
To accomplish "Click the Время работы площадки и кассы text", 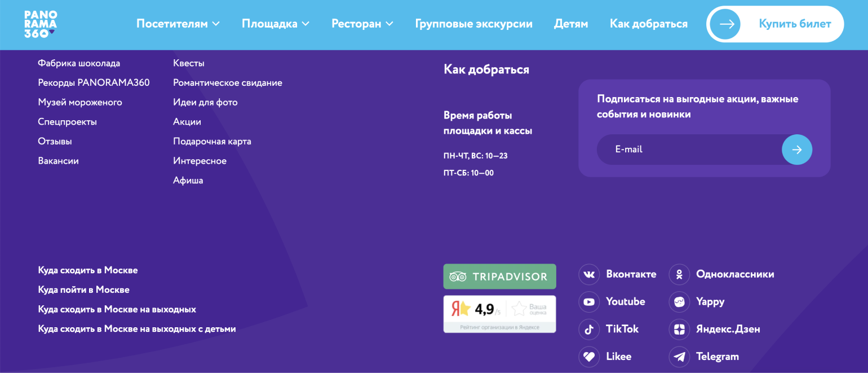I will coord(488,123).
